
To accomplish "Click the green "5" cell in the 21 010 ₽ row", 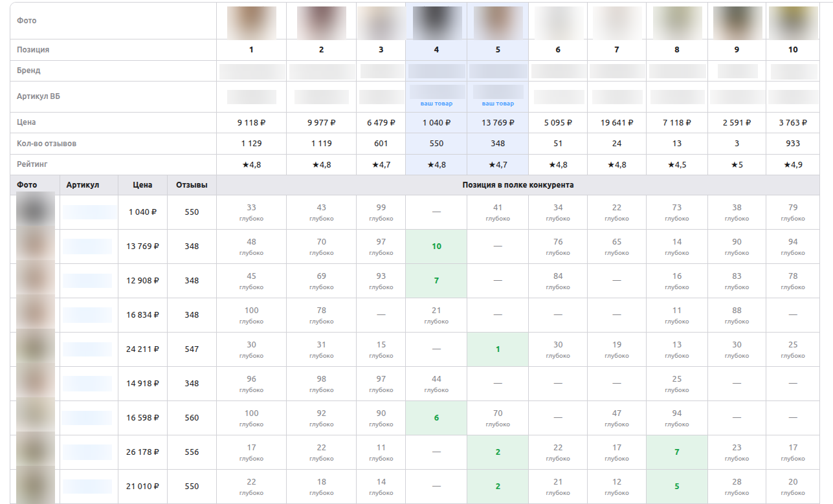I will [677, 487].
